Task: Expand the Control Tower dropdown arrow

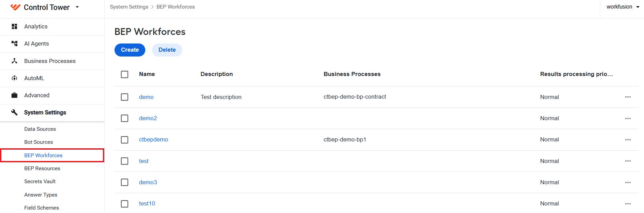Action: [x=77, y=7]
